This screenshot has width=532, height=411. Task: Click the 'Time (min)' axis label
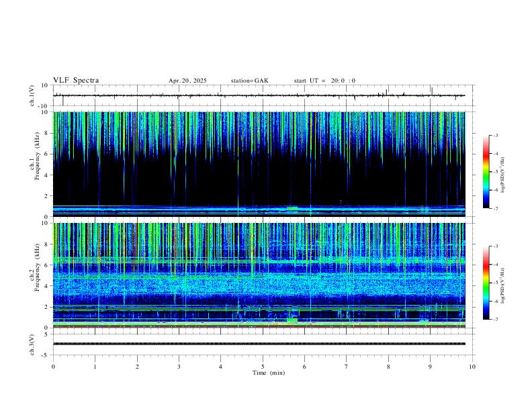tap(269, 373)
